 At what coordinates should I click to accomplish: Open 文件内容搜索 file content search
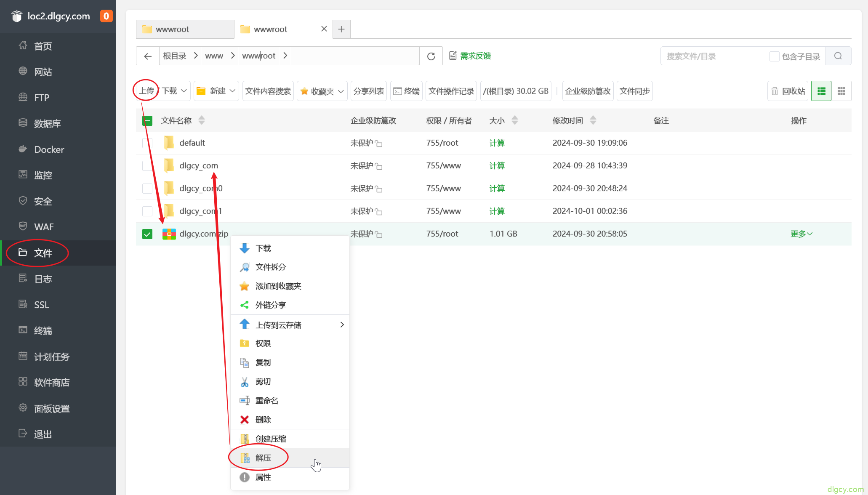[x=268, y=91]
